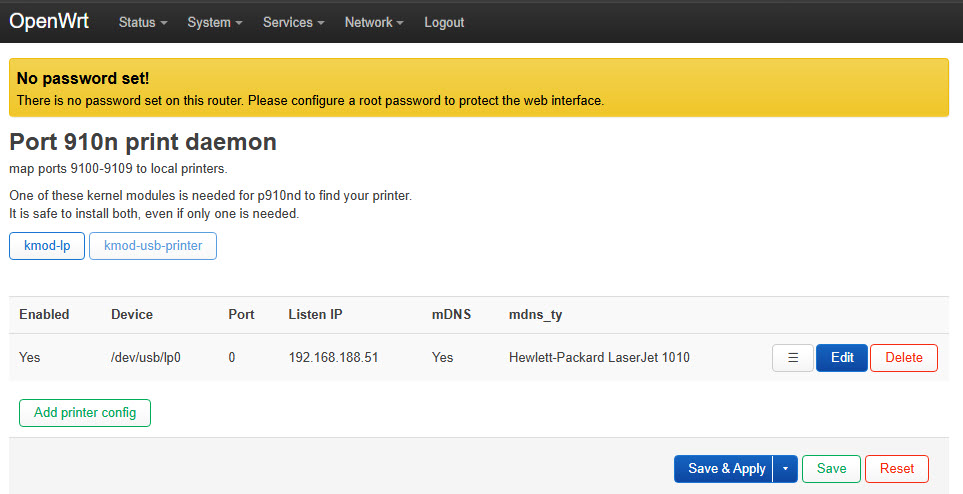The height and width of the screenshot is (494, 963).
Task: Click the hamburger drag handle icon in printer row
Action: coord(792,358)
